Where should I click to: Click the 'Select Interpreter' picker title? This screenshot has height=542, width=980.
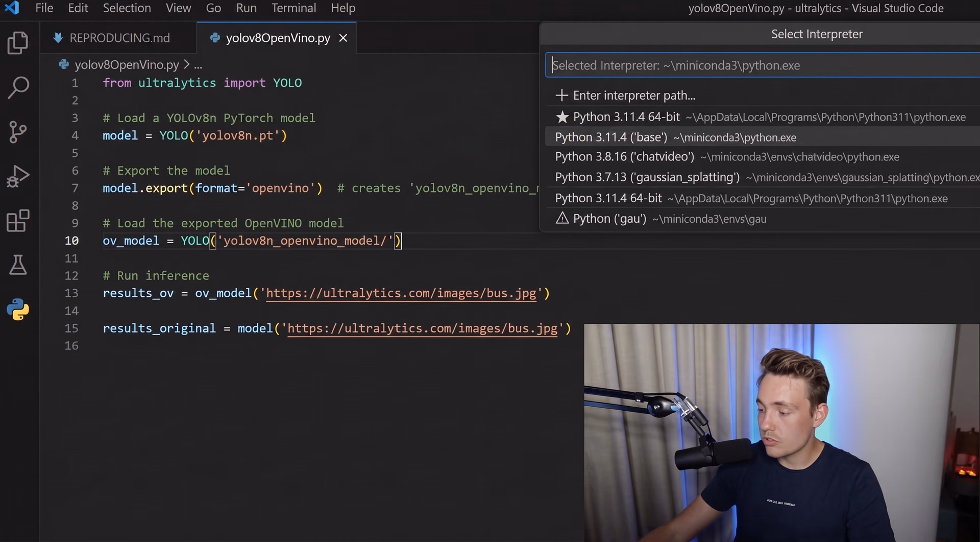tap(817, 34)
